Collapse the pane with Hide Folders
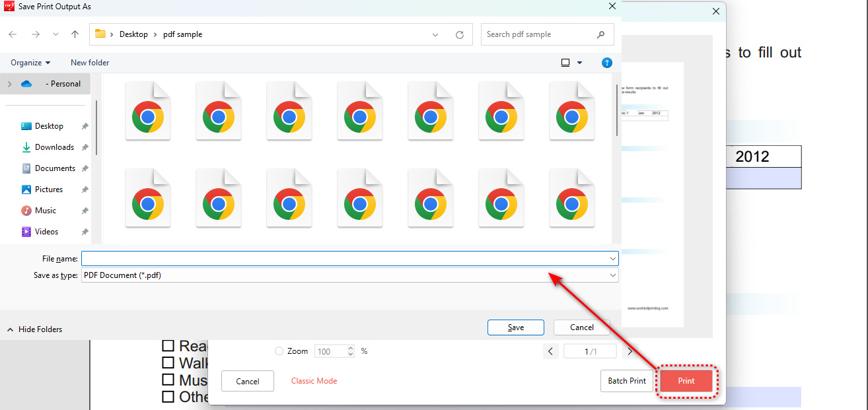This screenshot has height=410, width=868. click(x=34, y=329)
